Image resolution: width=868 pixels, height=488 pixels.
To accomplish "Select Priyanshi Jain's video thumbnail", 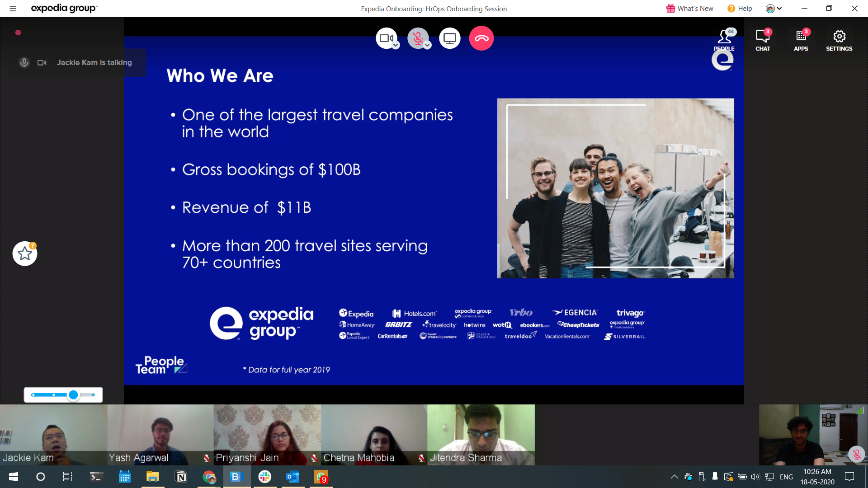I will pyautogui.click(x=267, y=435).
